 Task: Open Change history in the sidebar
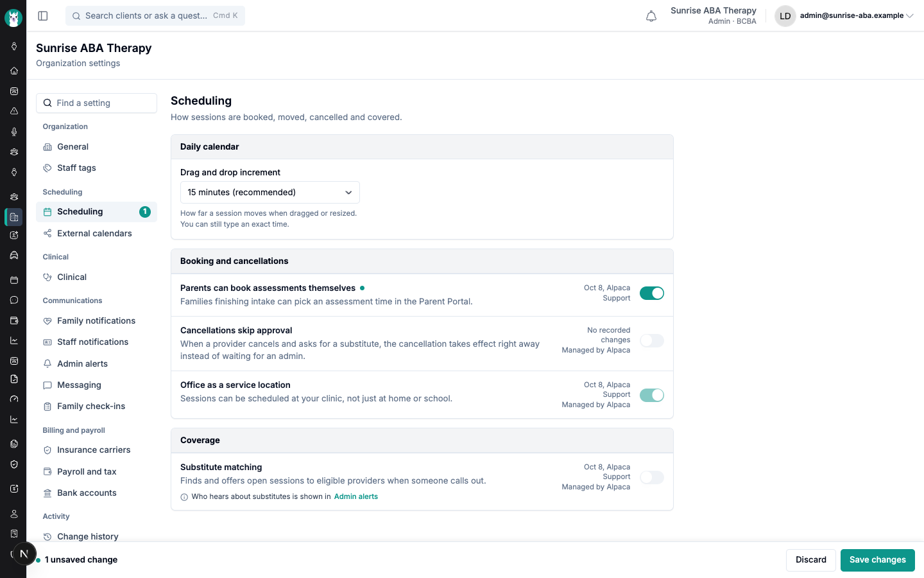[96, 537]
